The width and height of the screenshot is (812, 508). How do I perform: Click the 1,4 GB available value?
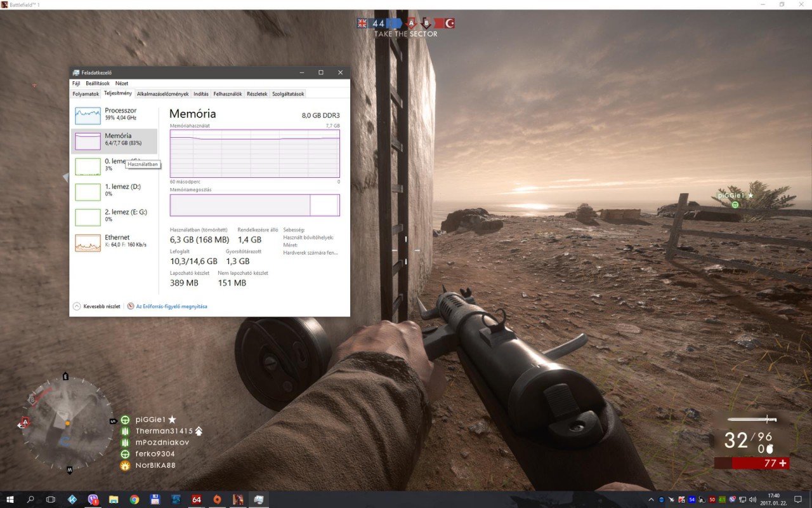pyautogui.click(x=250, y=239)
